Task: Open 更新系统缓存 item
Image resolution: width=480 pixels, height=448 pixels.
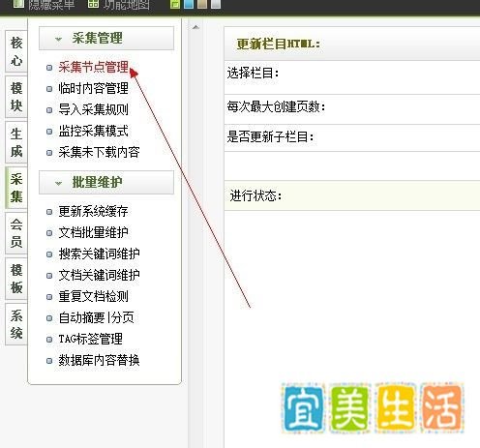Action: (93, 212)
